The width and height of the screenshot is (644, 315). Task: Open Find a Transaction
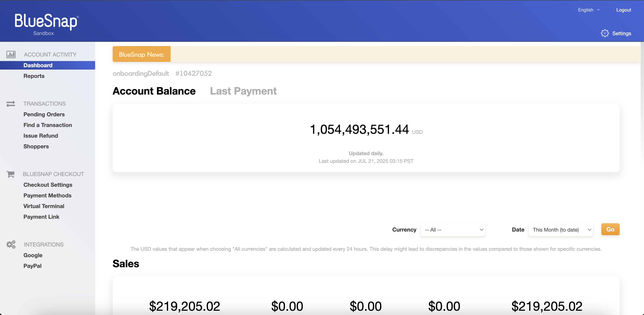click(48, 125)
